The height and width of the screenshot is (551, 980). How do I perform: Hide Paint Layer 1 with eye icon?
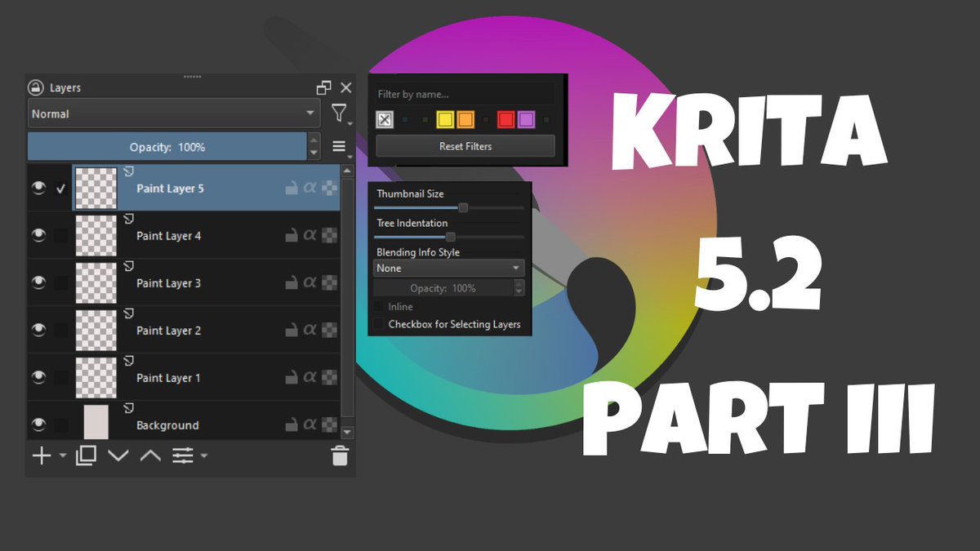pyautogui.click(x=38, y=378)
